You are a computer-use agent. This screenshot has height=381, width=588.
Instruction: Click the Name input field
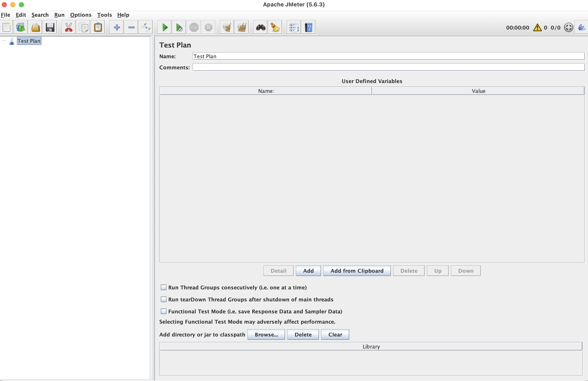tap(388, 56)
